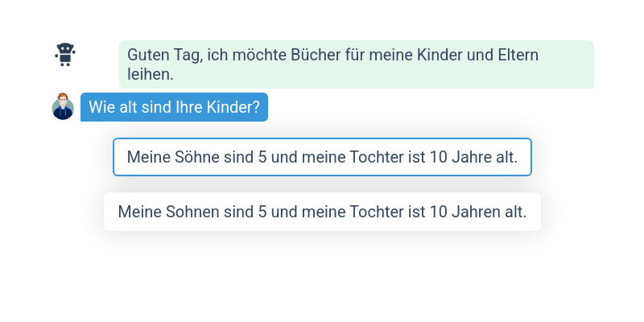The width and height of the screenshot is (644, 322).
Task: Click the user avatar with glasses
Action: (63, 106)
